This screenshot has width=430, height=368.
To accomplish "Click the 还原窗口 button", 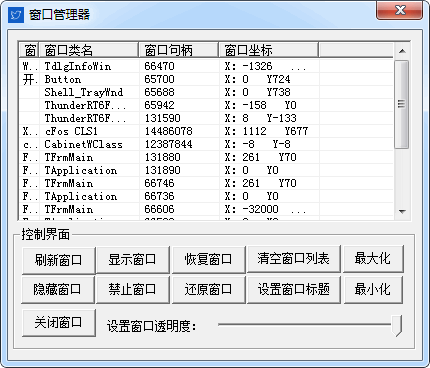I will [208, 289].
